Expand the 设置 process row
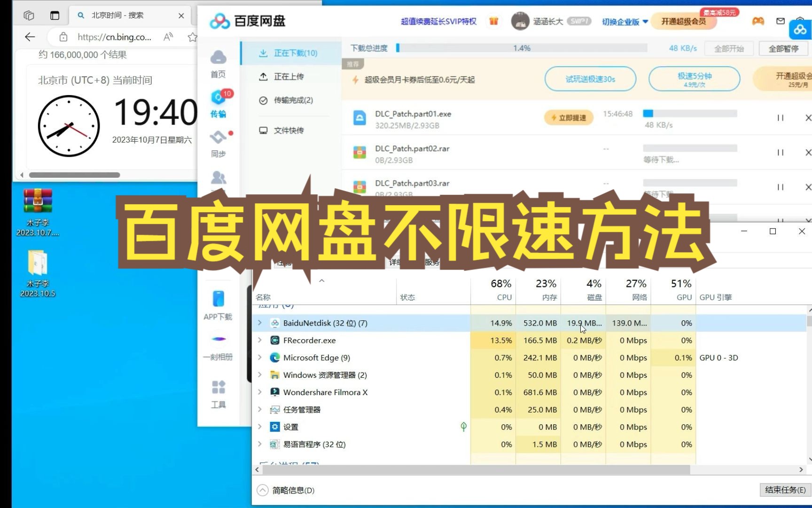This screenshot has width=812, height=508. pyautogui.click(x=259, y=427)
